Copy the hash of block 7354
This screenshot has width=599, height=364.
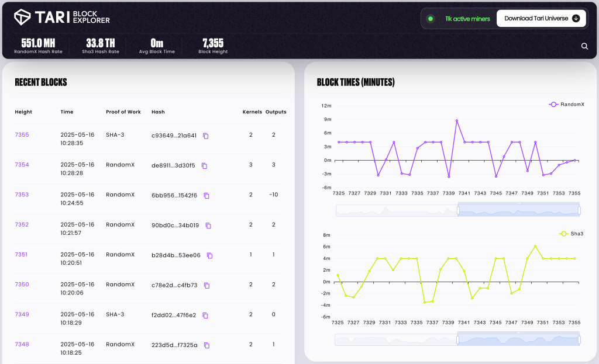204,166
